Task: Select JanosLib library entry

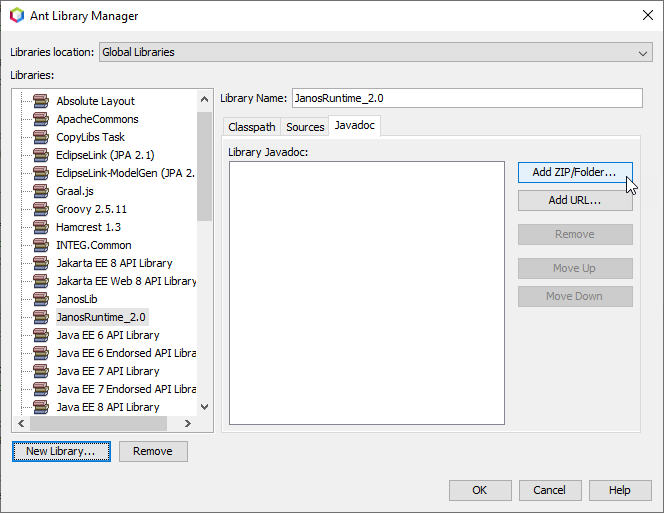Action: [x=77, y=299]
